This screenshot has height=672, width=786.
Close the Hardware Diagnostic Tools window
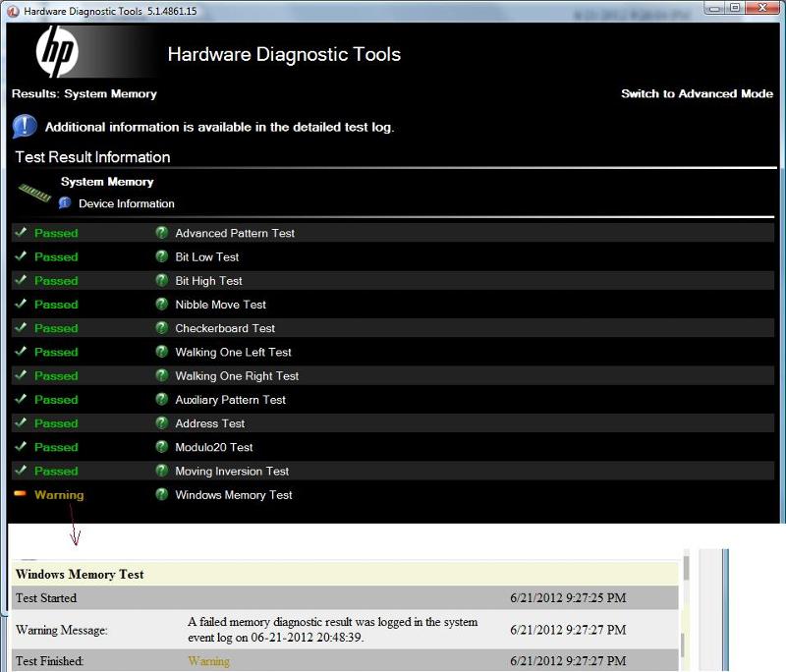tap(759, 8)
